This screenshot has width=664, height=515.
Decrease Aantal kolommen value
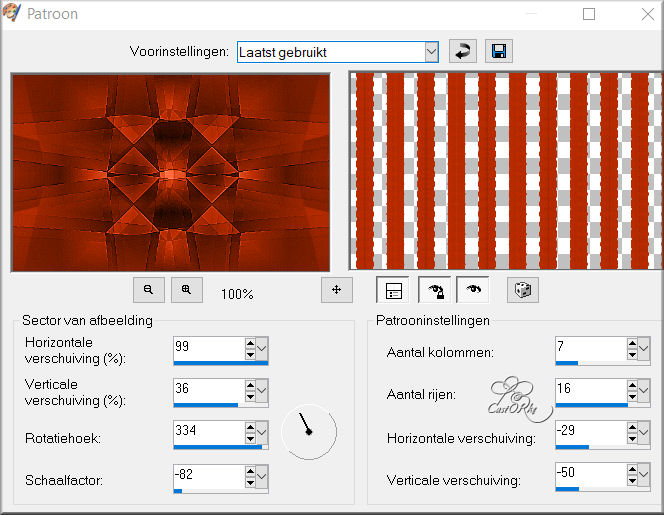pyautogui.click(x=632, y=354)
